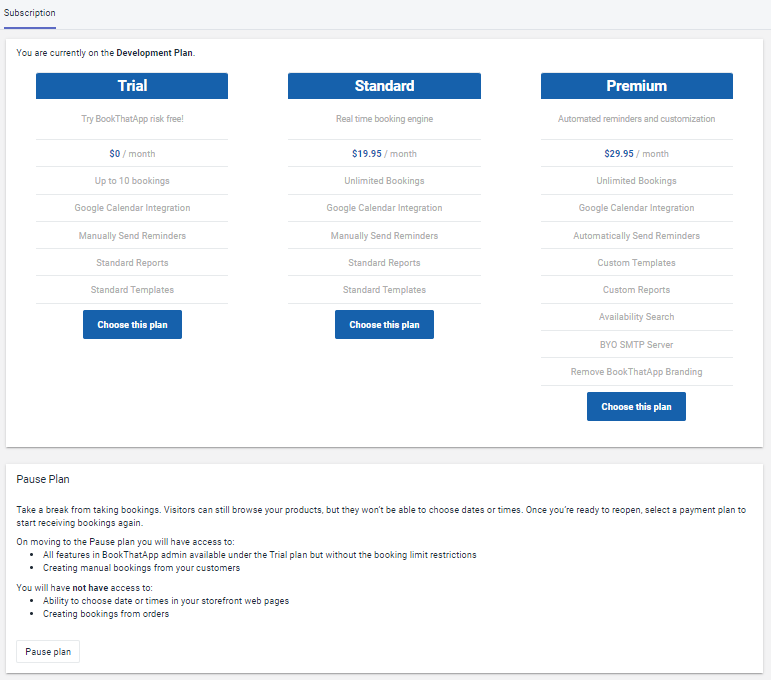The height and width of the screenshot is (680, 771).
Task: Click 'Unlimited Bookings' in Standard plan
Action: [x=385, y=181]
